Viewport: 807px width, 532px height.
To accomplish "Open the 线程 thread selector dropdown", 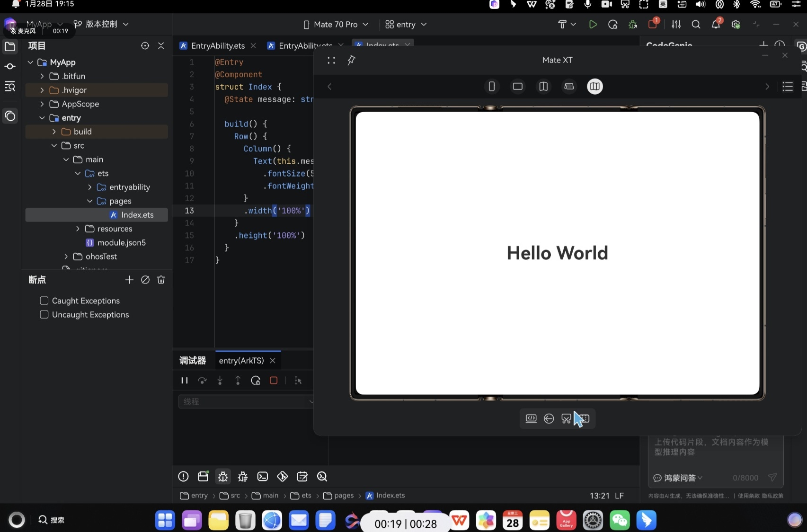I will 246,401.
